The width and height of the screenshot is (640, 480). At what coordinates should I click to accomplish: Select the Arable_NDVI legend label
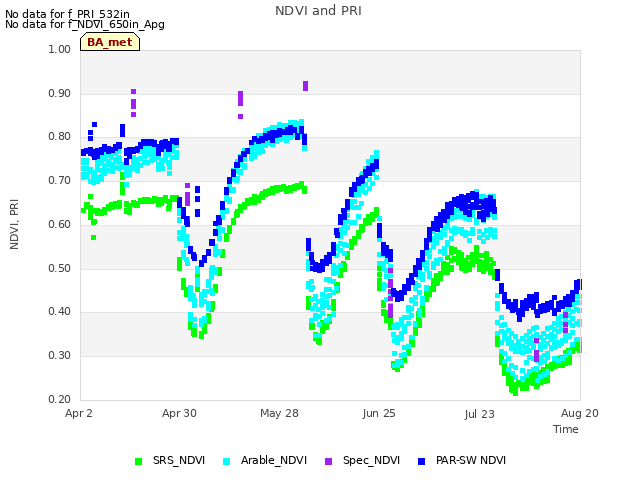[273, 460]
